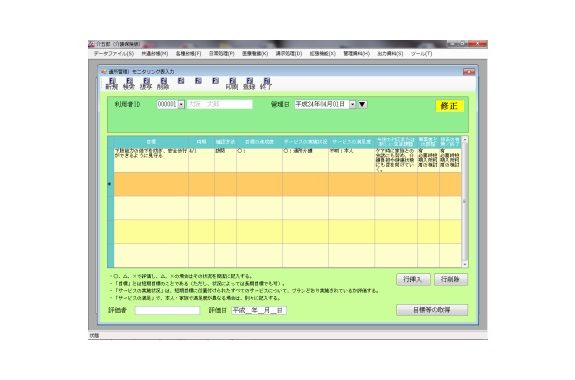Screen dimensions: 575x380
Task: Expand the 利用者ID dropdown
Action: (181, 105)
